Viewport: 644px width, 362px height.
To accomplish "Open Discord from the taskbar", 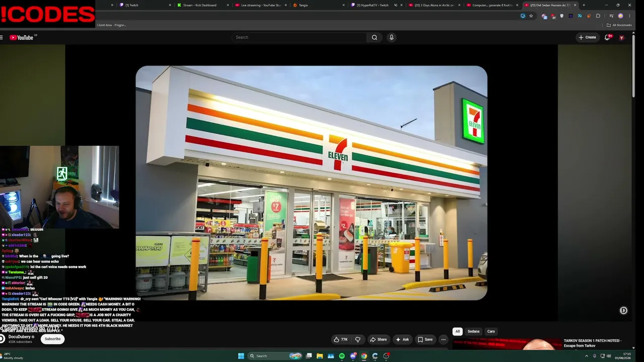I will (x=353, y=356).
